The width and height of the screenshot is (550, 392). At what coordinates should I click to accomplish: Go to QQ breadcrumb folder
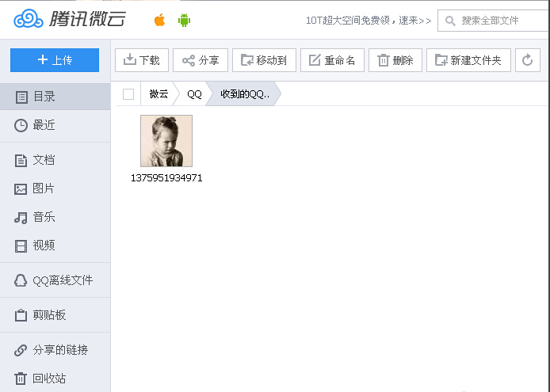(x=194, y=94)
